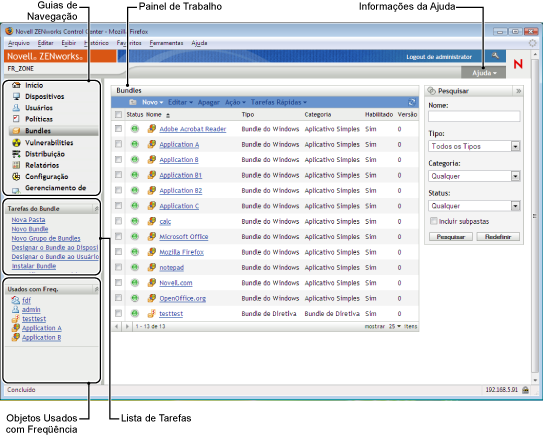The height and width of the screenshot is (436, 543).
Task: Open the Tarefas Rápidas dropdown
Action: point(279,102)
